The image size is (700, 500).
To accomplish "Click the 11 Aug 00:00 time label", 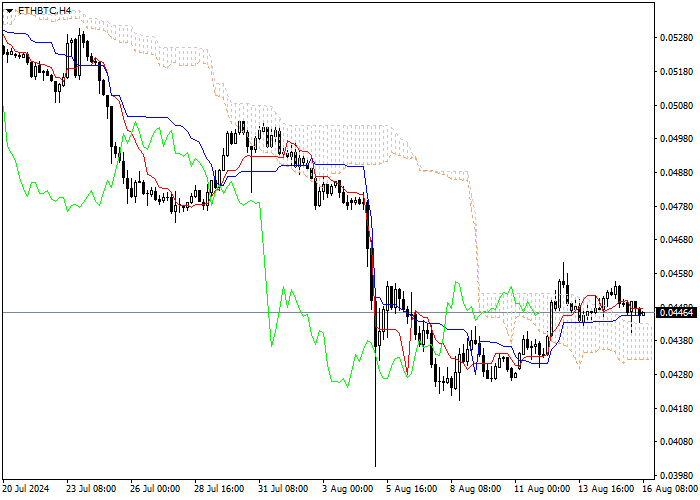I will pos(542,489).
